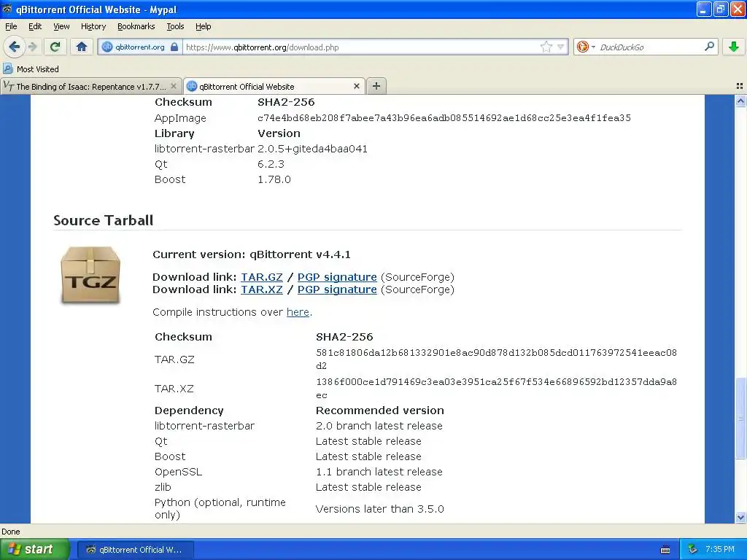747x560 pixels.
Task: Open the Windows start button
Action: [x=35, y=550]
